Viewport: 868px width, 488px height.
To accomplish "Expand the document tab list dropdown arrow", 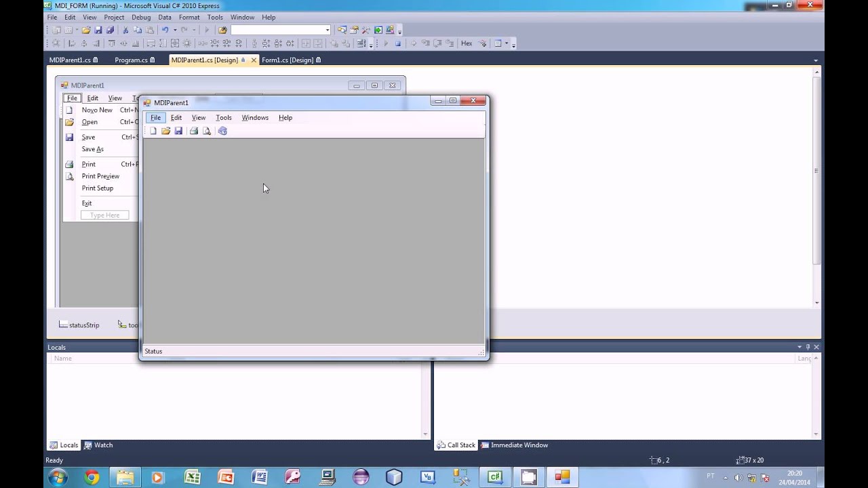I will [816, 60].
